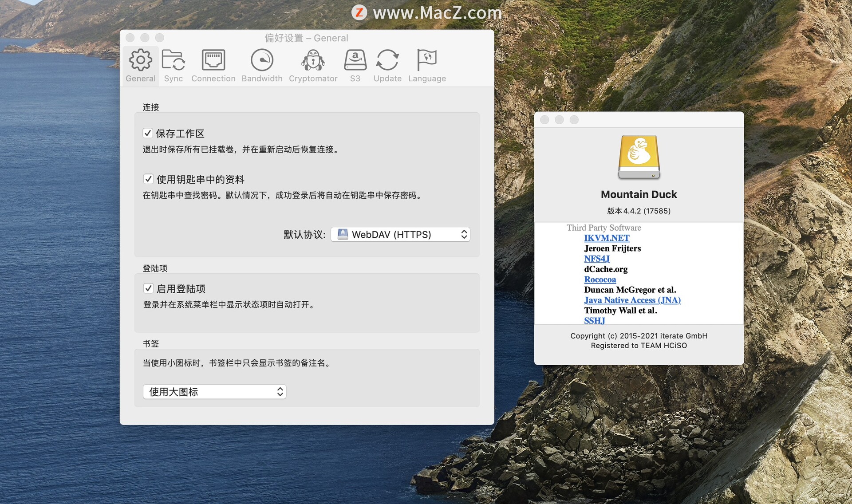Open the 默认协议 WebDAV (HTTPS) dropdown
852x504 pixels.
400,234
